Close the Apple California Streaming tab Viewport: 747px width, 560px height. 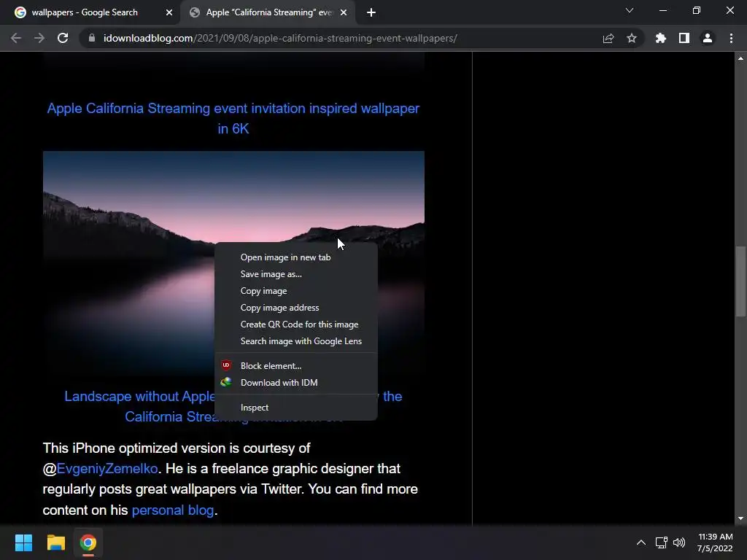[343, 12]
